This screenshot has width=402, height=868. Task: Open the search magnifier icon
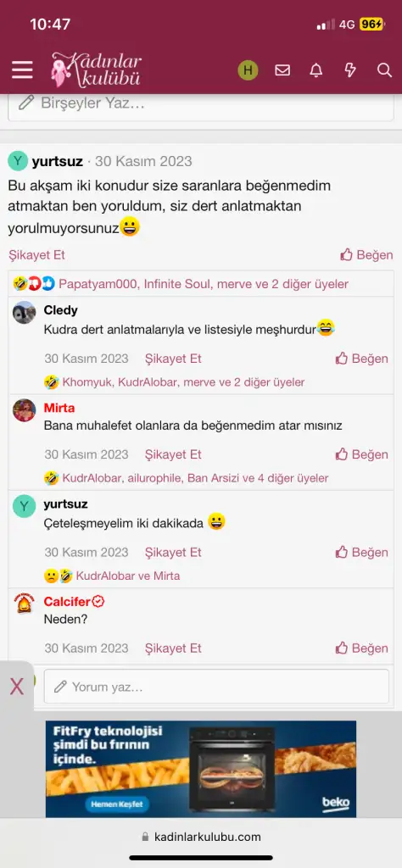coord(384,70)
